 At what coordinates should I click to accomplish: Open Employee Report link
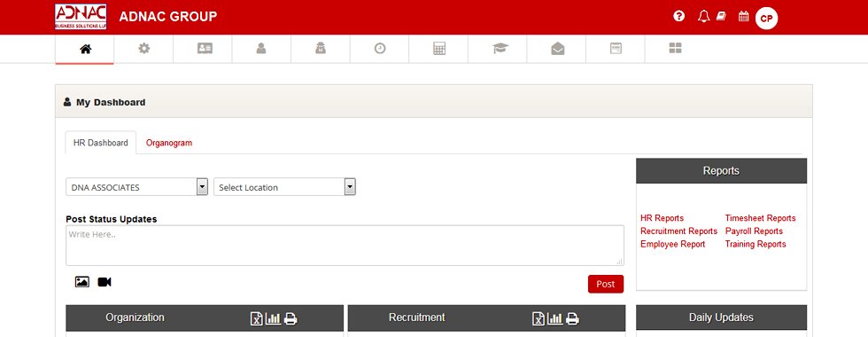[672, 244]
